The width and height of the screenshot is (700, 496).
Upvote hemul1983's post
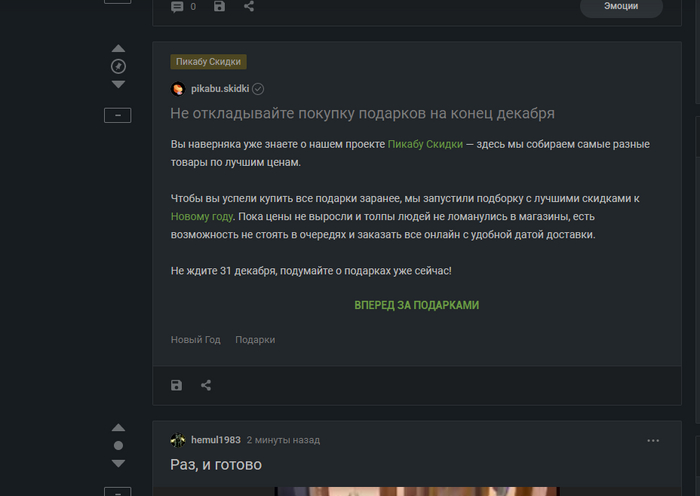point(118,427)
